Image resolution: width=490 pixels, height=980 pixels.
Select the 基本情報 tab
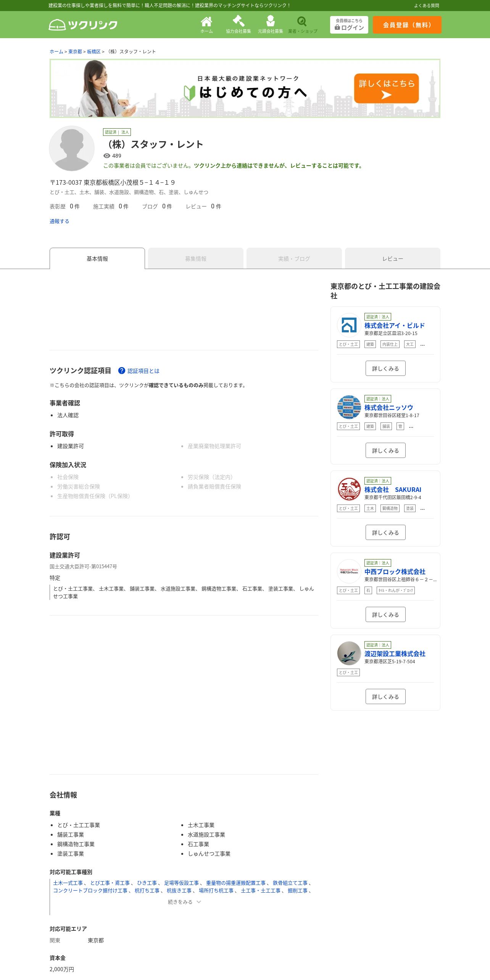(97, 258)
